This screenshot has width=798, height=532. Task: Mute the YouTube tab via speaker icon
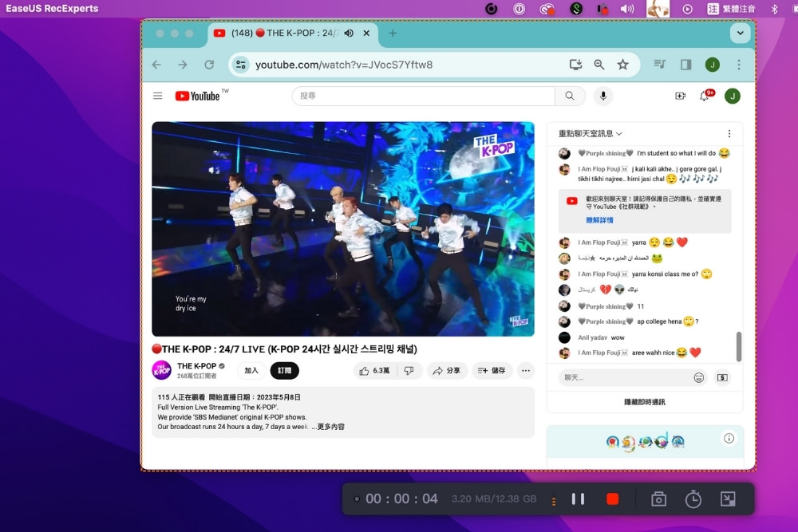(349, 33)
